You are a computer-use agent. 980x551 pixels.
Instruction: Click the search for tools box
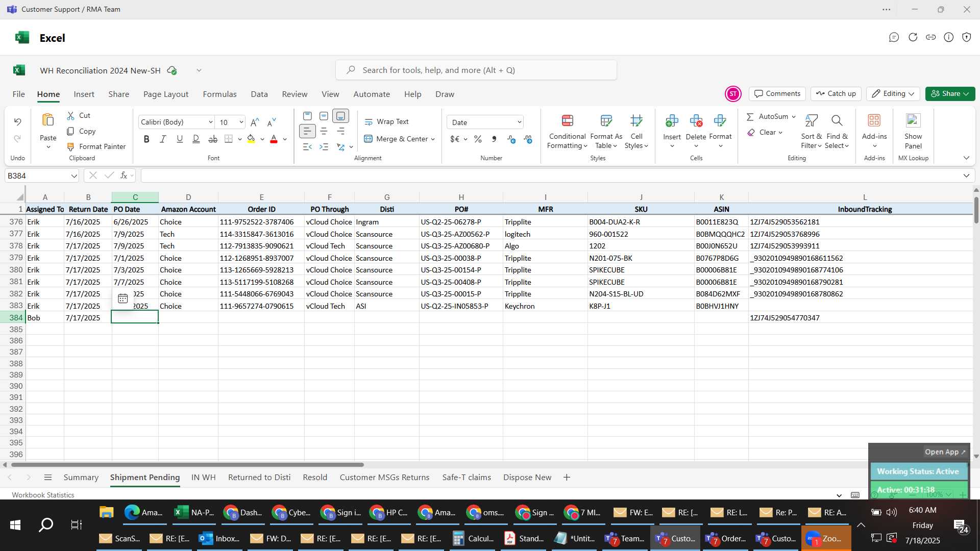point(476,70)
